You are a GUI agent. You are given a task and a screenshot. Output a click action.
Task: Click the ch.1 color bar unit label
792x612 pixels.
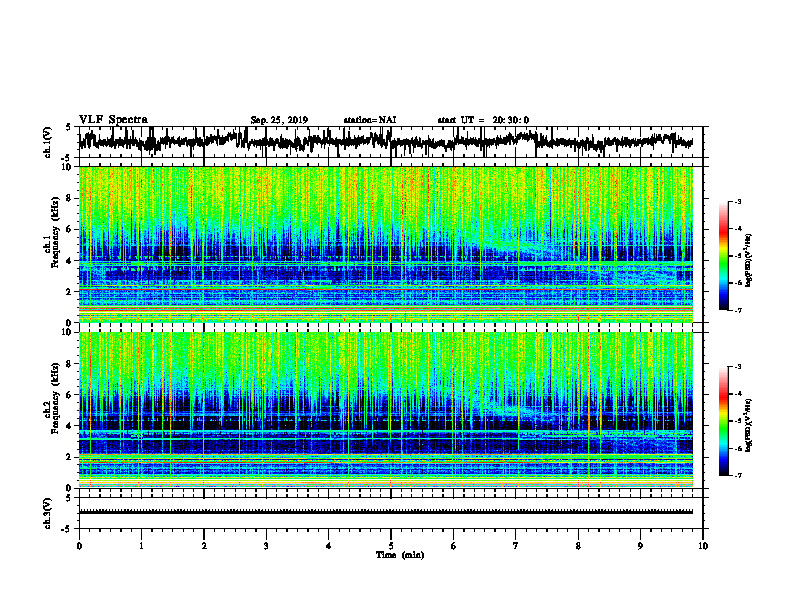point(748,261)
